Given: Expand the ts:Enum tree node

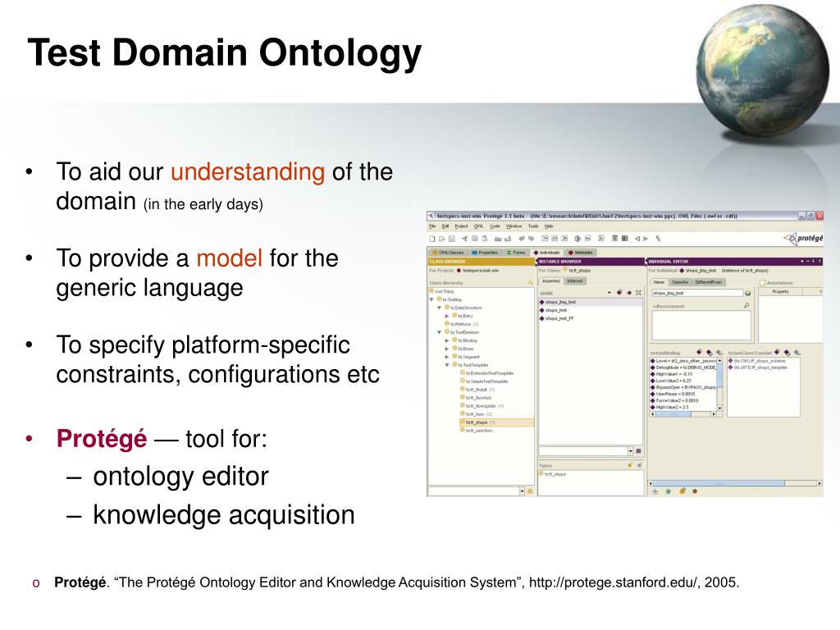Looking at the screenshot, I should (x=447, y=349).
